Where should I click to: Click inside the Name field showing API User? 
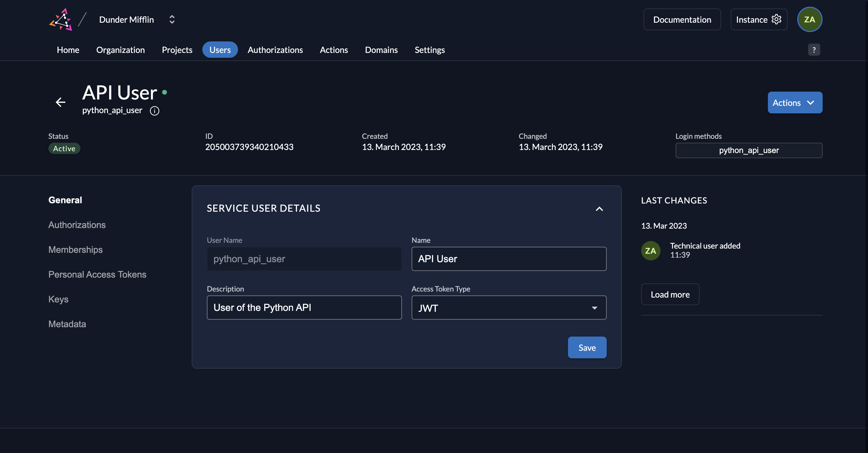tap(509, 259)
